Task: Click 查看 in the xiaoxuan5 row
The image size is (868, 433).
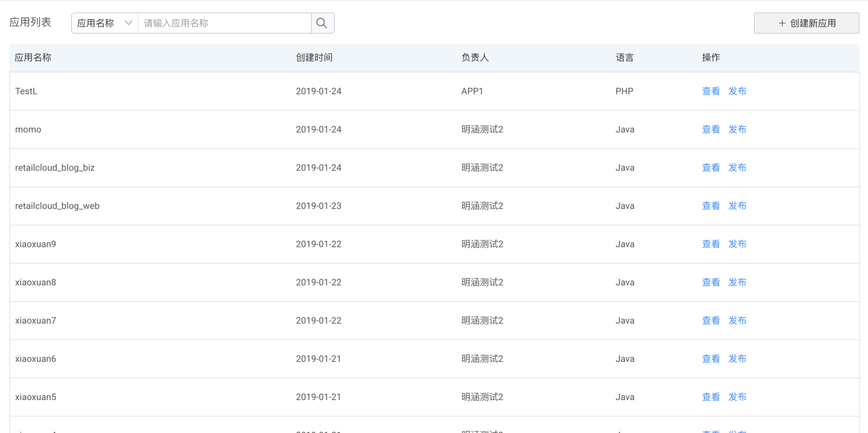Action: [710, 397]
